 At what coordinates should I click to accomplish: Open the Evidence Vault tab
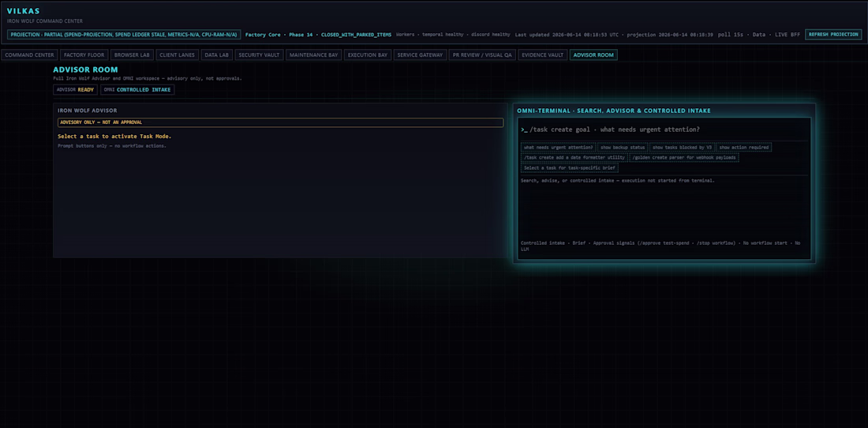point(543,54)
